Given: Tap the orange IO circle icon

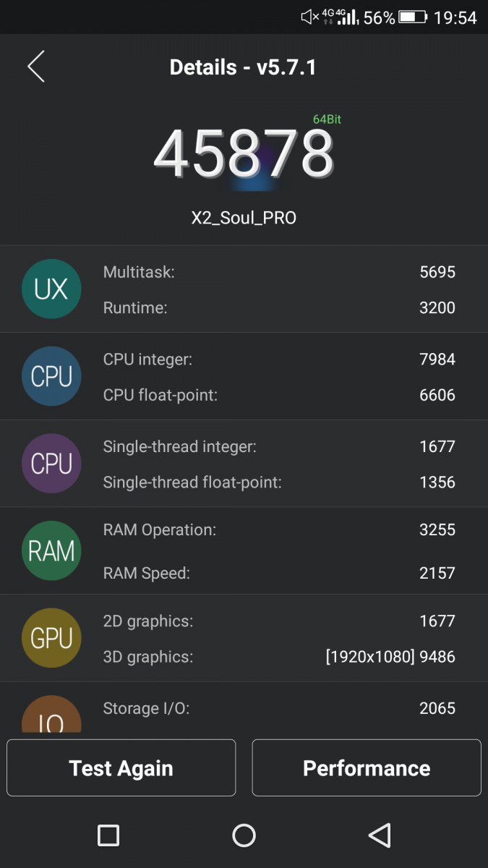Looking at the screenshot, I should pyautogui.click(x=51, y=715).
